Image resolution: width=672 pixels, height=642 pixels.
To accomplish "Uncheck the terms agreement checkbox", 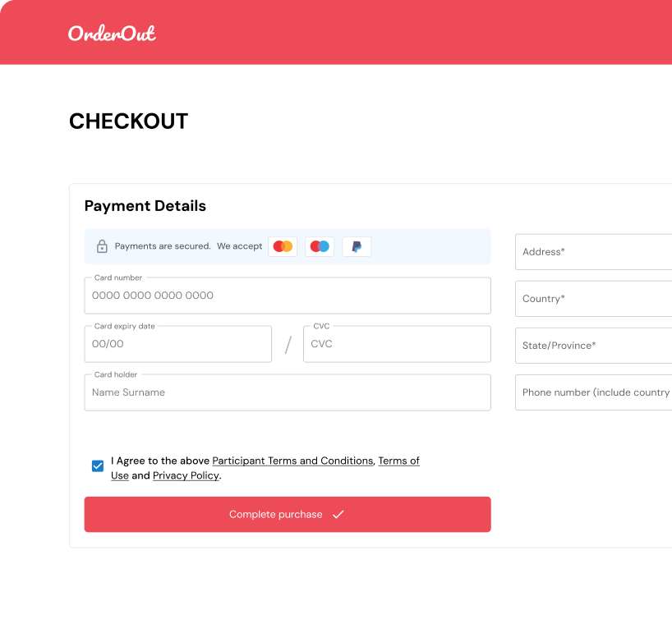I will click(98, 466).
